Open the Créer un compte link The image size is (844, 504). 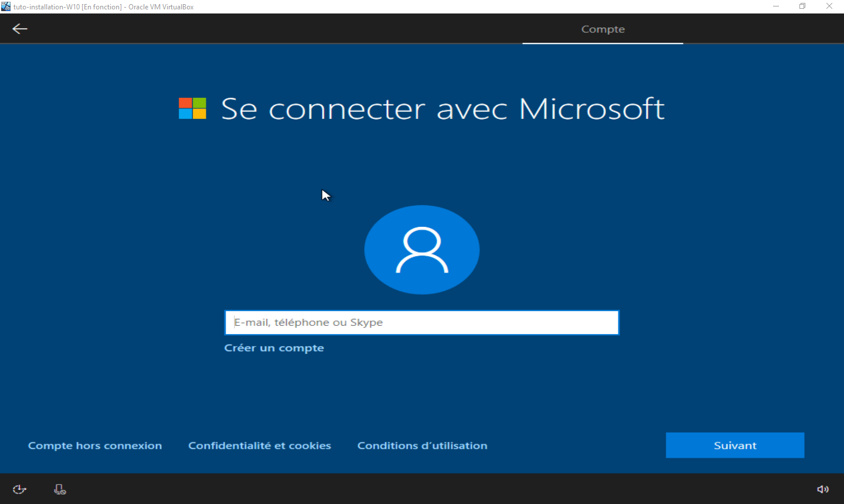click(x=274, y=348)
